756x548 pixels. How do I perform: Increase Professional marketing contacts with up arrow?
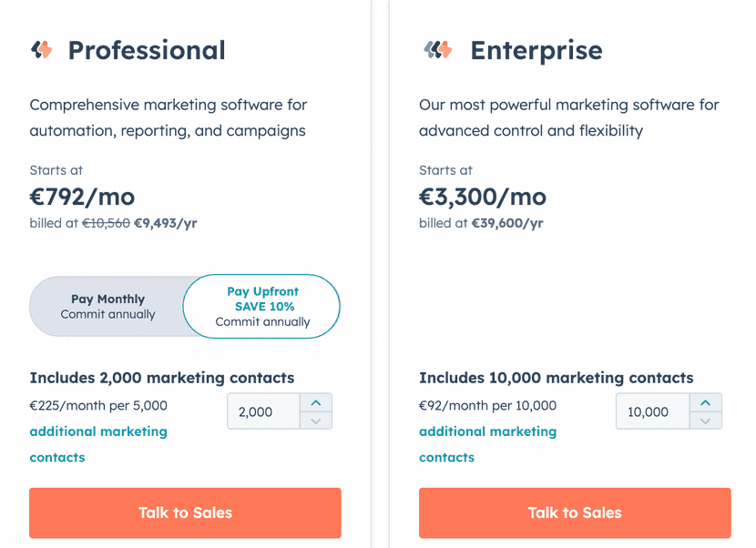[x=315, y=402]
